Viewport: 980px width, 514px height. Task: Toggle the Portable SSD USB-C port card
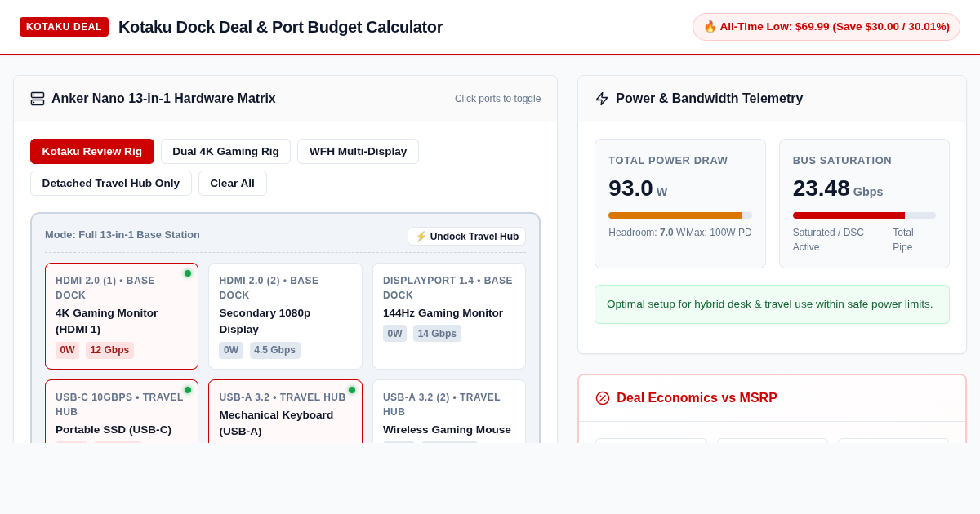click(122, 411)
